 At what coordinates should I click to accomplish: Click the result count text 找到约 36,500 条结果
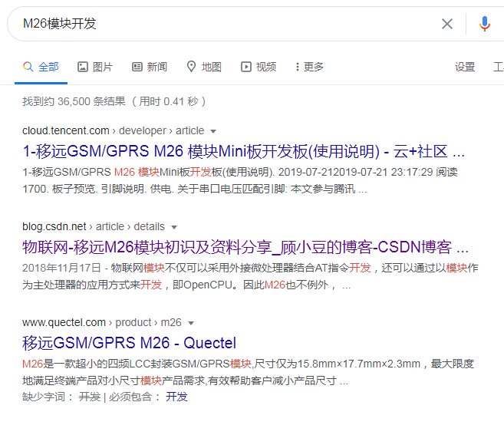pyautogui.click(x=74, y=101)
